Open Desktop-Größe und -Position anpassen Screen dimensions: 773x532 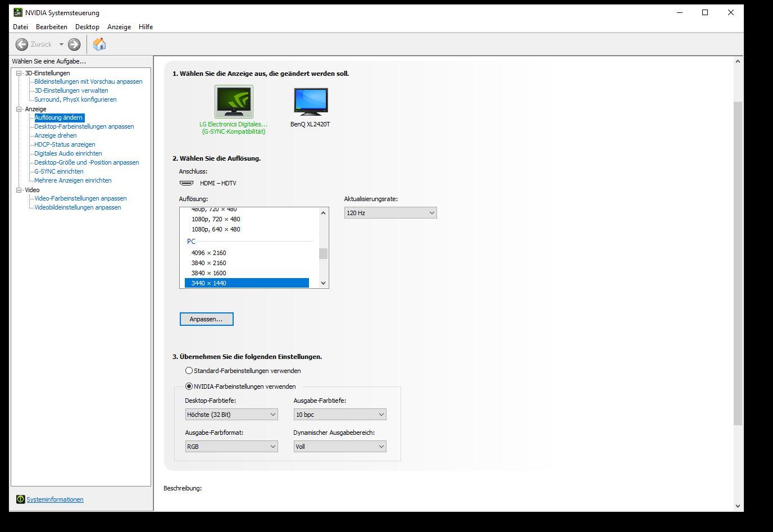pyautogui.click(x=87, y=162)
